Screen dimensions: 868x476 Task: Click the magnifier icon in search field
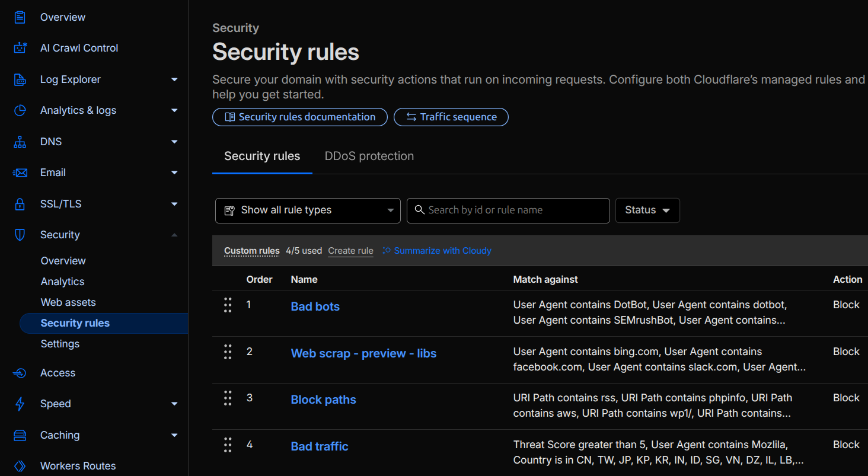tap(420, 210)
